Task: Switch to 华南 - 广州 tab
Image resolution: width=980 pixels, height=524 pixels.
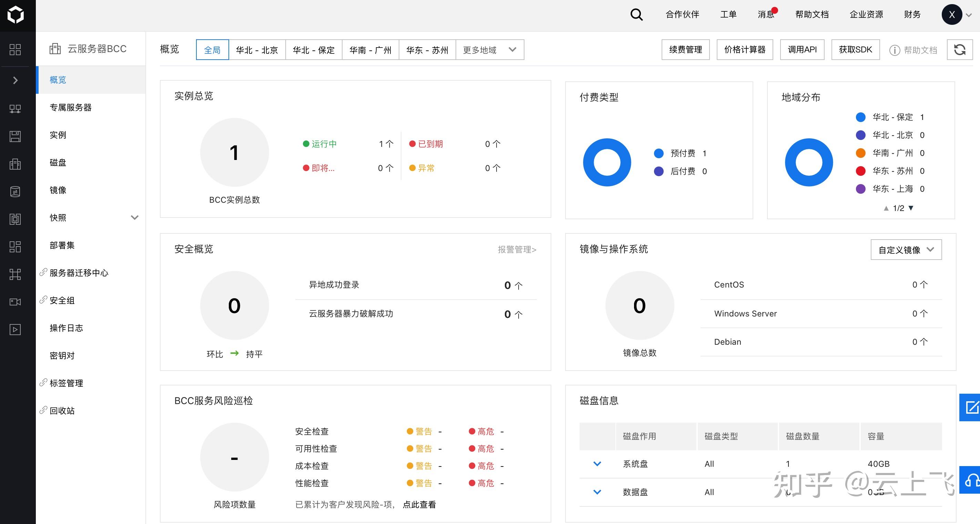Action: [x=370, y=50]
